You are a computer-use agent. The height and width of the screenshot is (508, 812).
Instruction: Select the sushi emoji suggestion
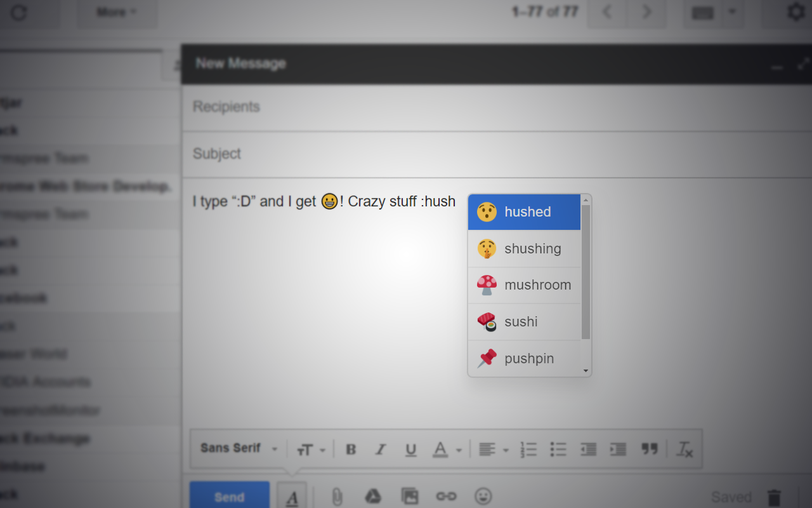coord(524,322)
